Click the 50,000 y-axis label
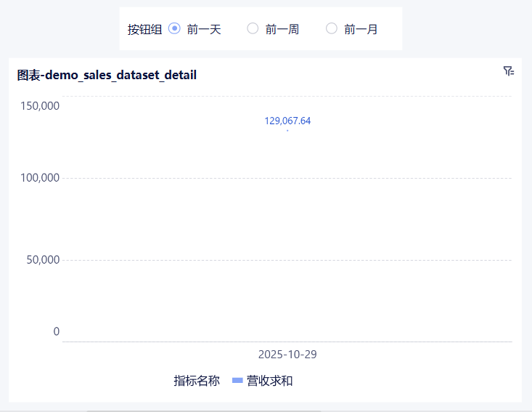Image resolution: width=532 pixels, height=412 pixels. 43,260
